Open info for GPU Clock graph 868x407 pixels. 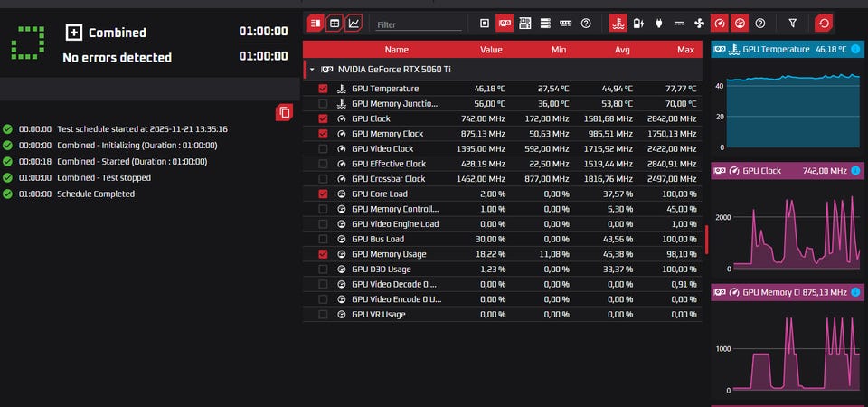point(855,171)
